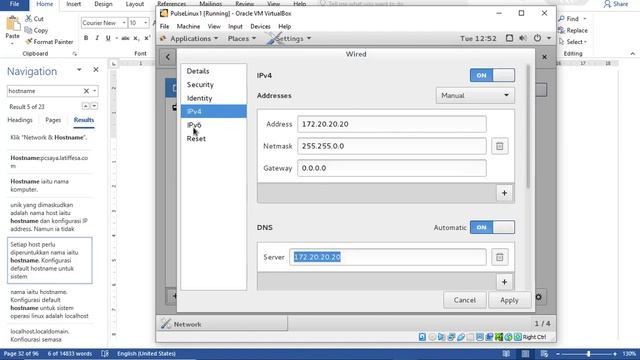The image size is (640, 360).
Task: Activate Format Painter in Word
Action: 49,42
